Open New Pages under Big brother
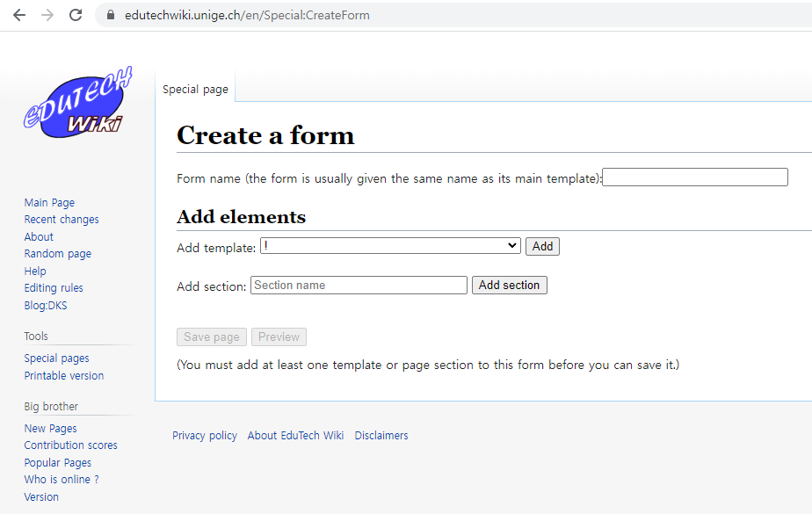 point(50,429)
